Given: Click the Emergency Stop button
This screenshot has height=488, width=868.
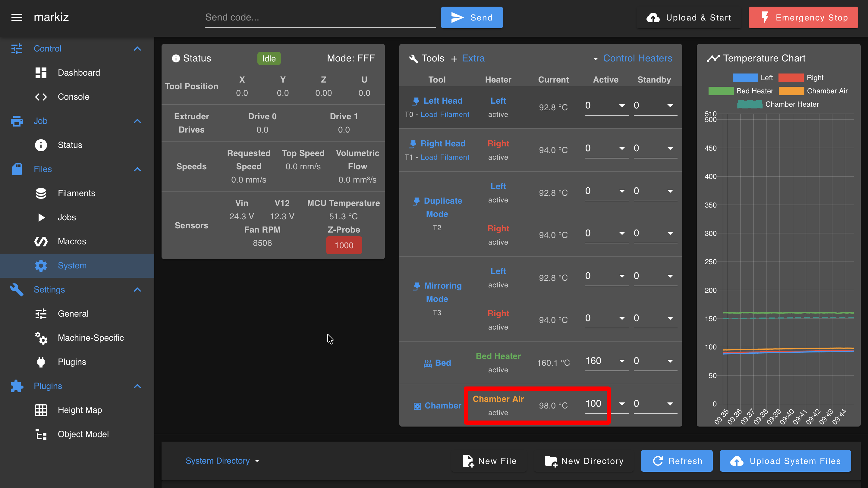Looking at the screenshot, I should pos(803,17).
